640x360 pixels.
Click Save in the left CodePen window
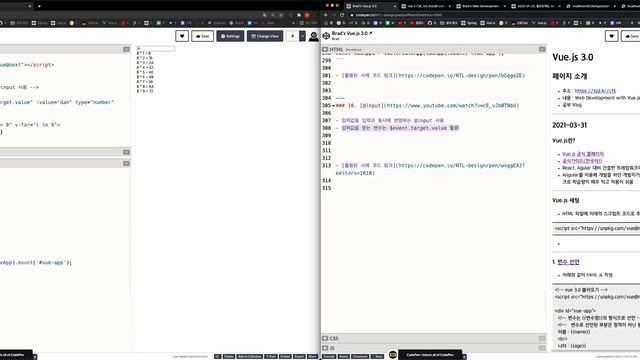[202, 36]
